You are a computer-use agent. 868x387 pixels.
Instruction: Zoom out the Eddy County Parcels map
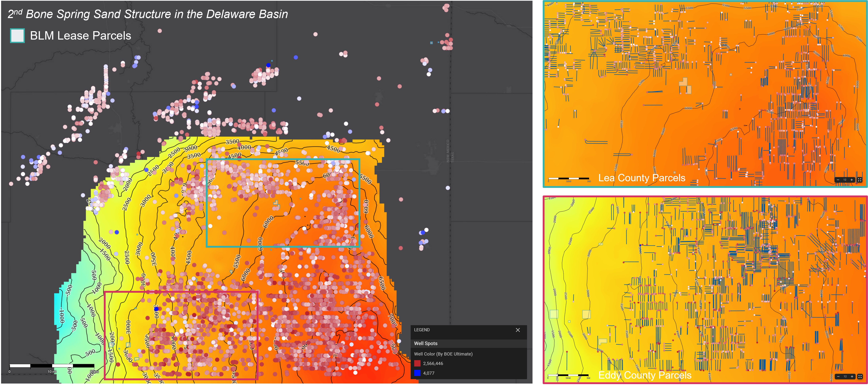[838, 377]
